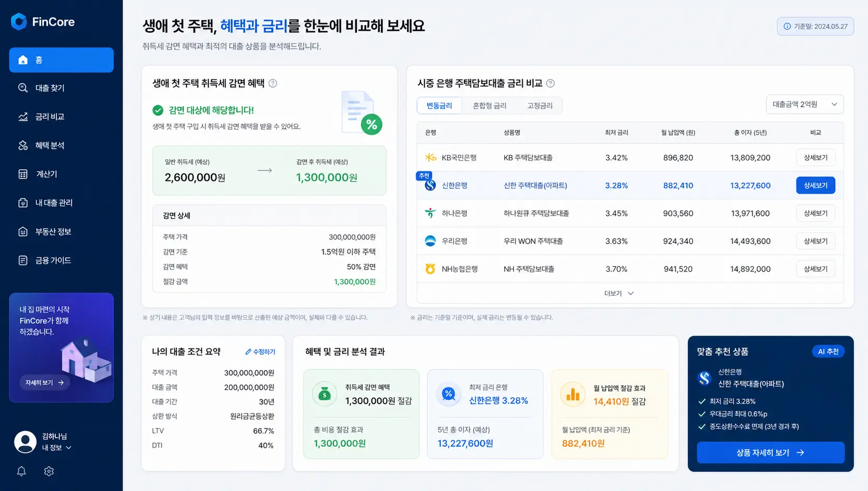Click the percent document illustration
868x491 pixels.
[x=362, y=112]
